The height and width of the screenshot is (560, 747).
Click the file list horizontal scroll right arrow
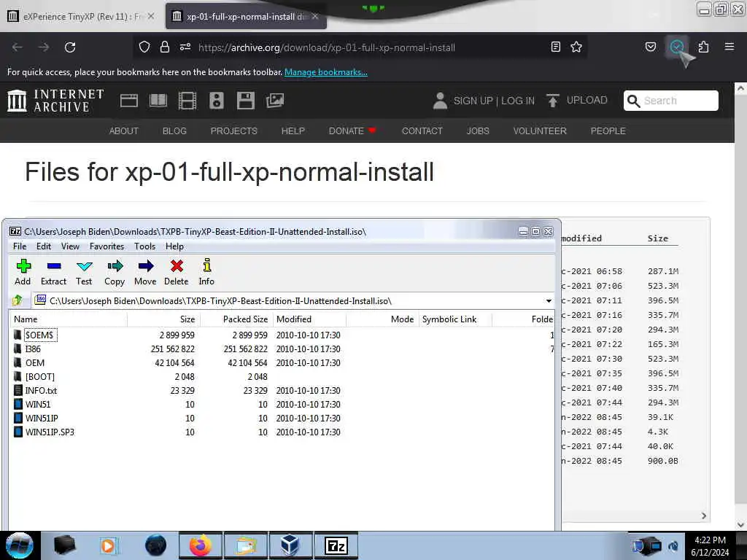click(704, 516)
